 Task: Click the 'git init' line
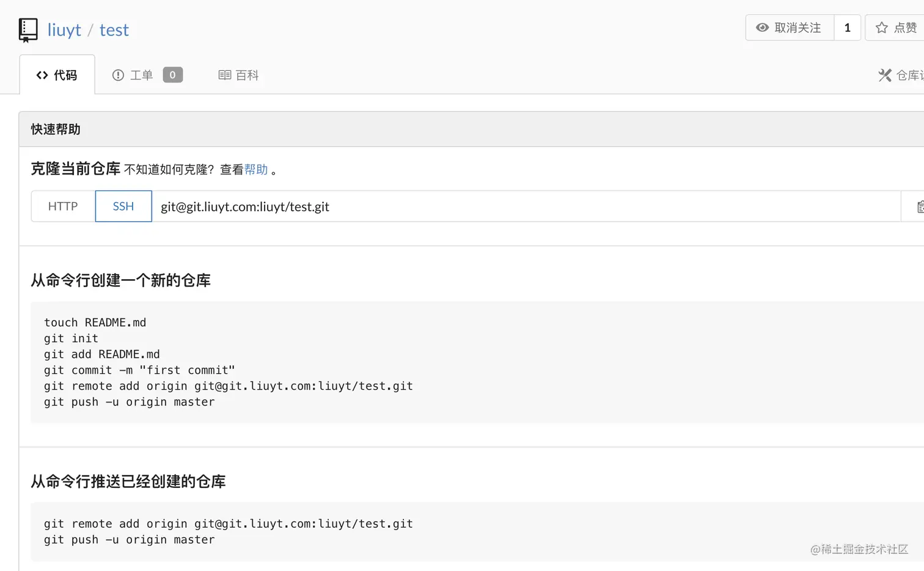pyautogui.click(x=71, y=338)
